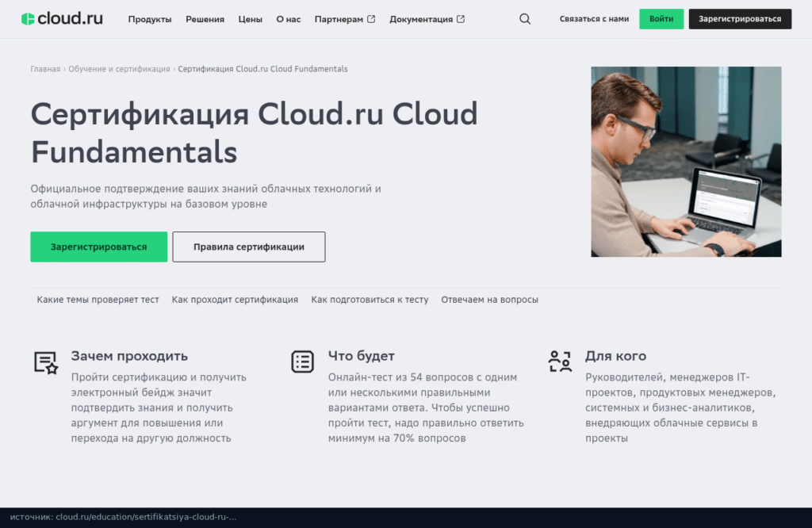The image size is (812, 528).
Task: Click the Зачем проходить heading
Action: point(129,356)
